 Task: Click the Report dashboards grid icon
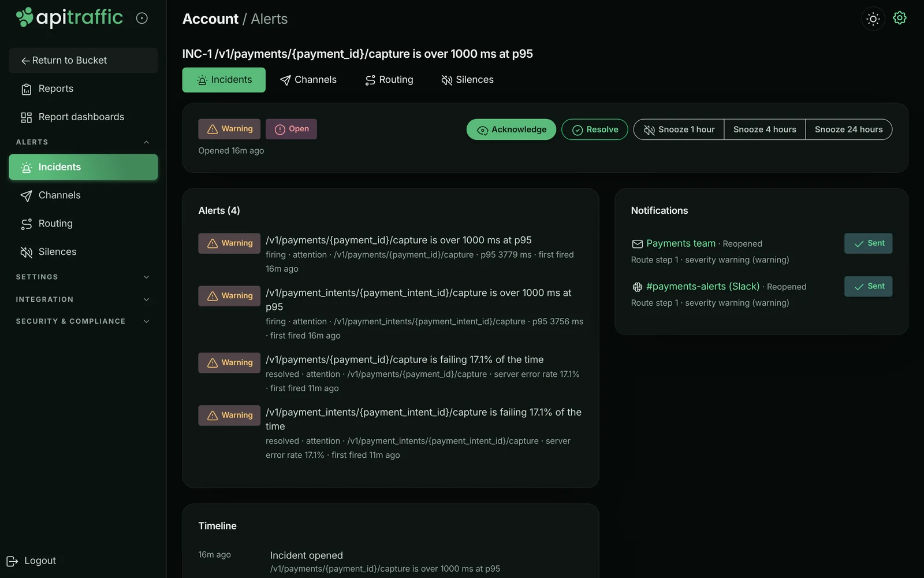point(27,117)
